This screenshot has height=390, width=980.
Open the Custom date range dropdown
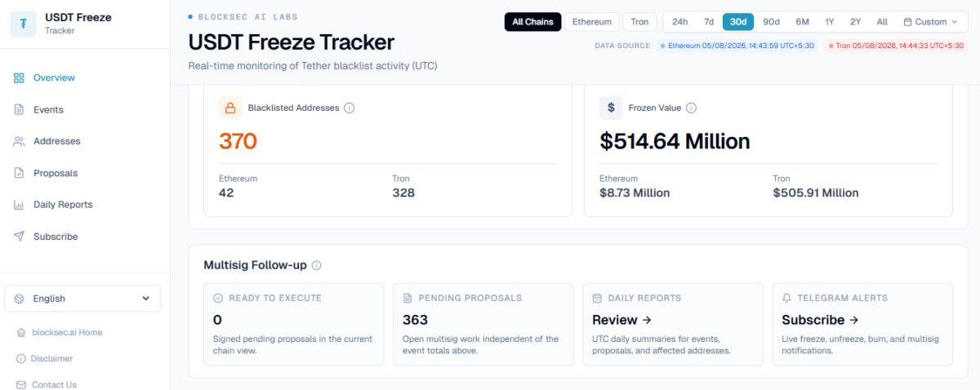[931, 22]
